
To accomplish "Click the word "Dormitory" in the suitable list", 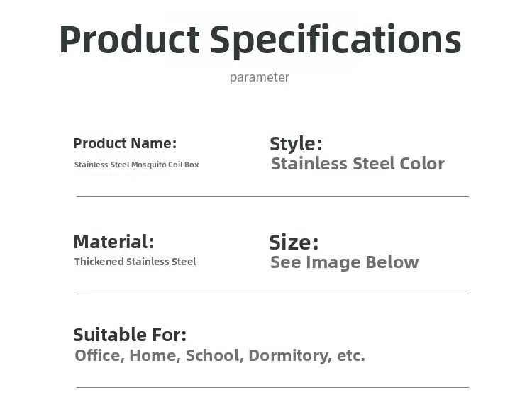I will [x=289, y=355].
